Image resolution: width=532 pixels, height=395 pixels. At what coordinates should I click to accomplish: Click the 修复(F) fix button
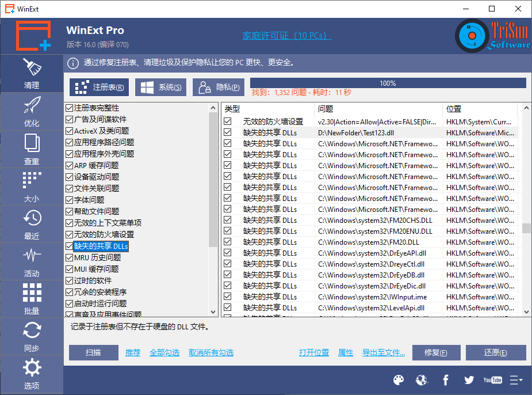[437, 352]
